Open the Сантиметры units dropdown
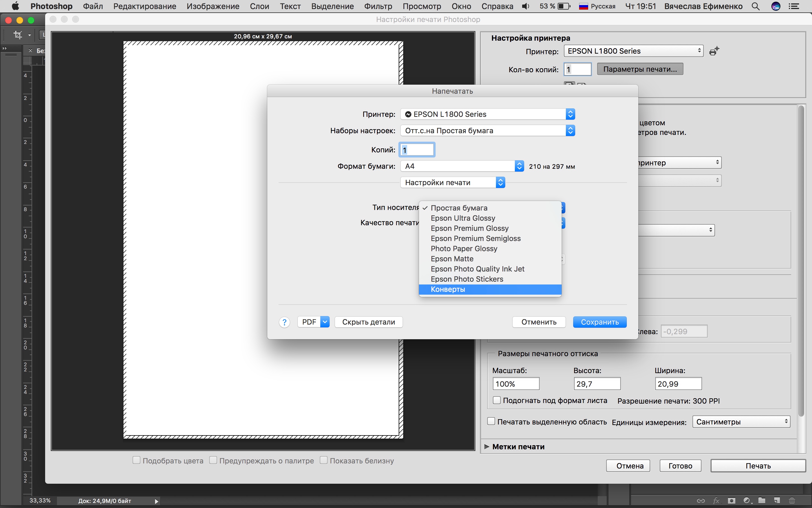 point(741,422)
